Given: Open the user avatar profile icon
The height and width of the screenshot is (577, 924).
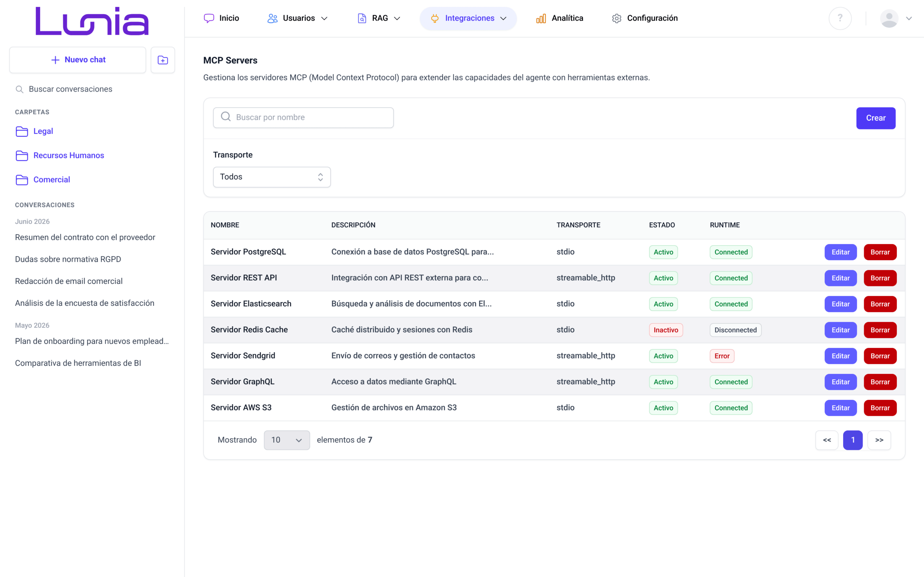Looking at the screenshot, I should click(889, 18).
